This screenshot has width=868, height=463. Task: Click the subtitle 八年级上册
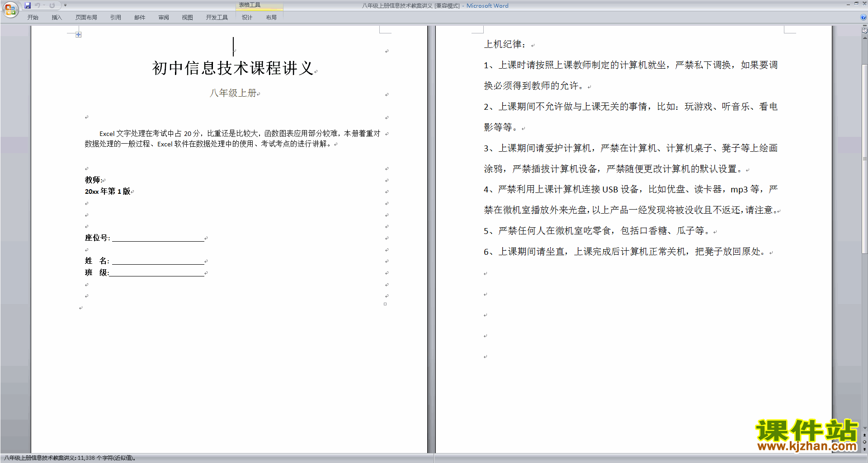click(x=233, y=93)
